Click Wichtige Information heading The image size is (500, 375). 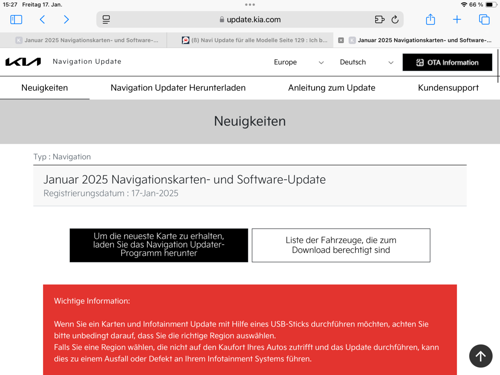pyautogui.click(x=92, y=301)
